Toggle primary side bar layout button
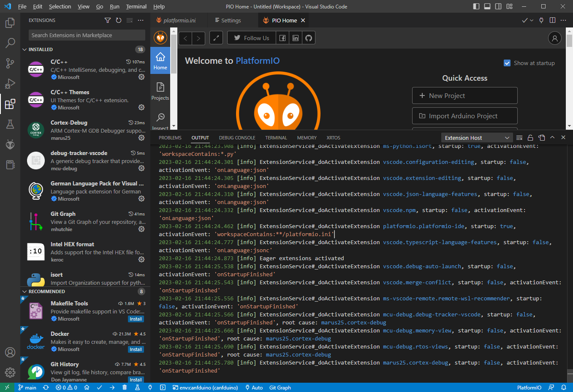The image size is (573, 392). point(476,6)
